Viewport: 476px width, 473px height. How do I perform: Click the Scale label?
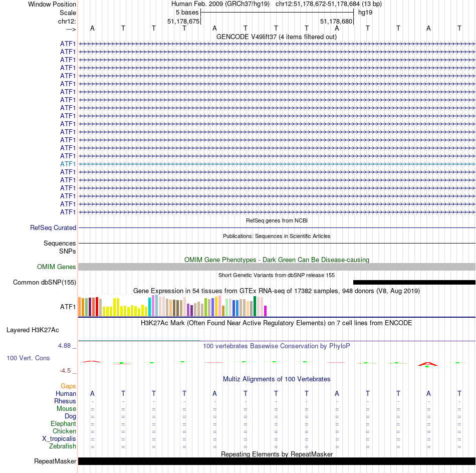tap(68, 13)
